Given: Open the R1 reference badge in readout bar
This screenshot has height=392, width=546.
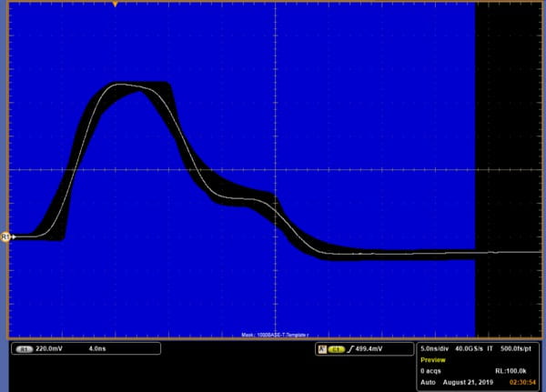Looking at the screenshot, I should tap(24, 349).
